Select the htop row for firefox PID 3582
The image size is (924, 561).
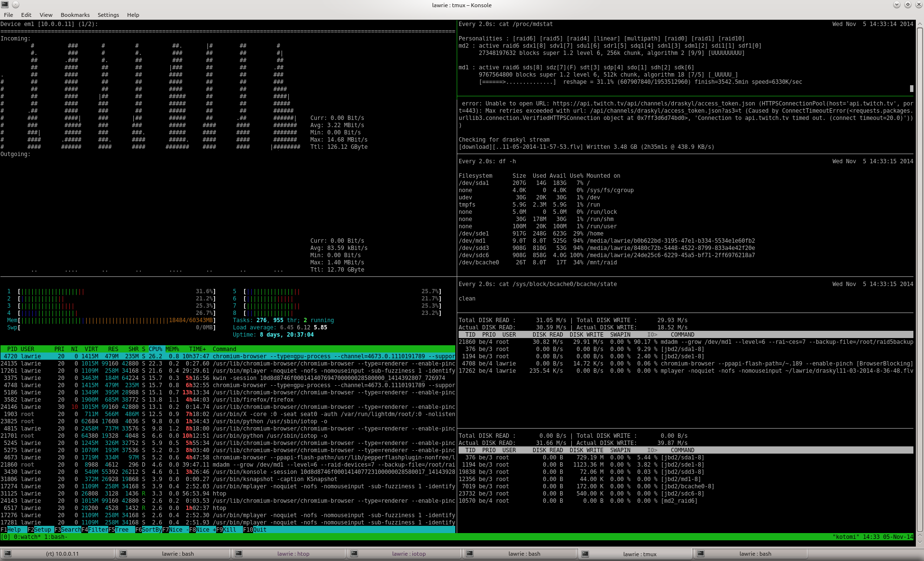tap(228, 400)
